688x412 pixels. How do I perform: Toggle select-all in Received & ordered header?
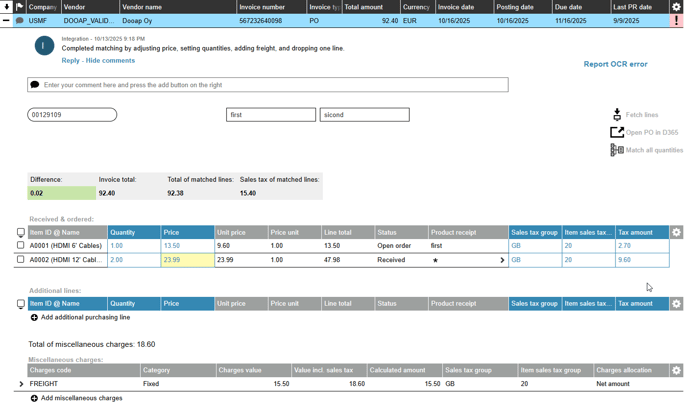point(21,232)
